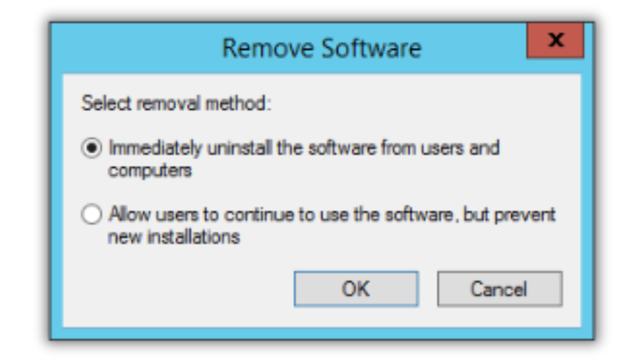Viewport: 644px width, 362px height.
Task: Choose the Allow users to continue radio option
Action: pyautogui.click(x=92, y=214)
